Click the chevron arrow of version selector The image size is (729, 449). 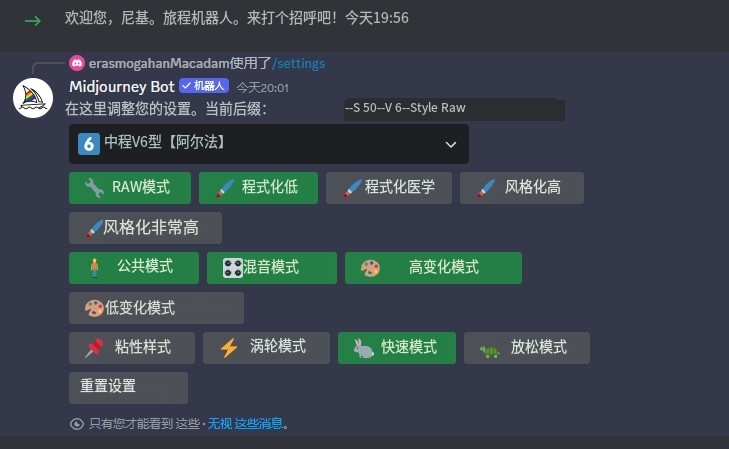[451, 145]
